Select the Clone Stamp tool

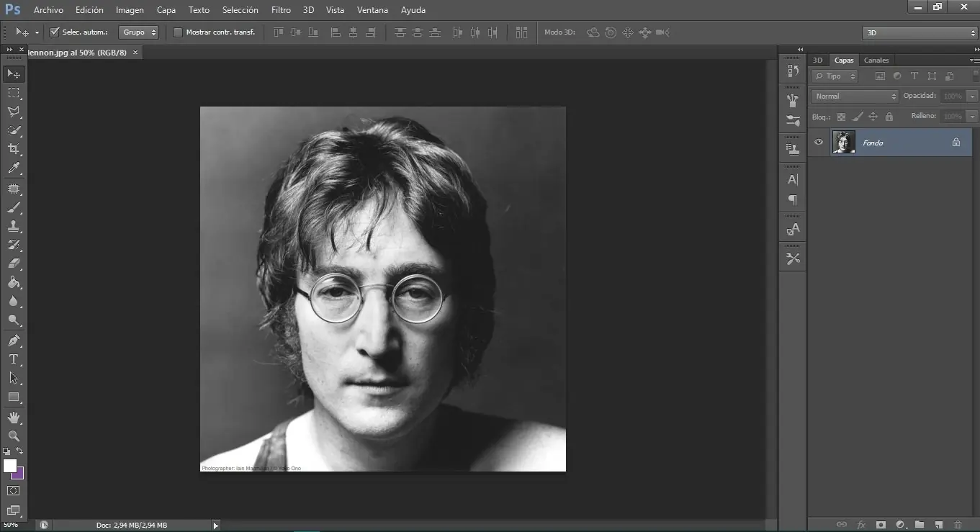tap(13, 225)
